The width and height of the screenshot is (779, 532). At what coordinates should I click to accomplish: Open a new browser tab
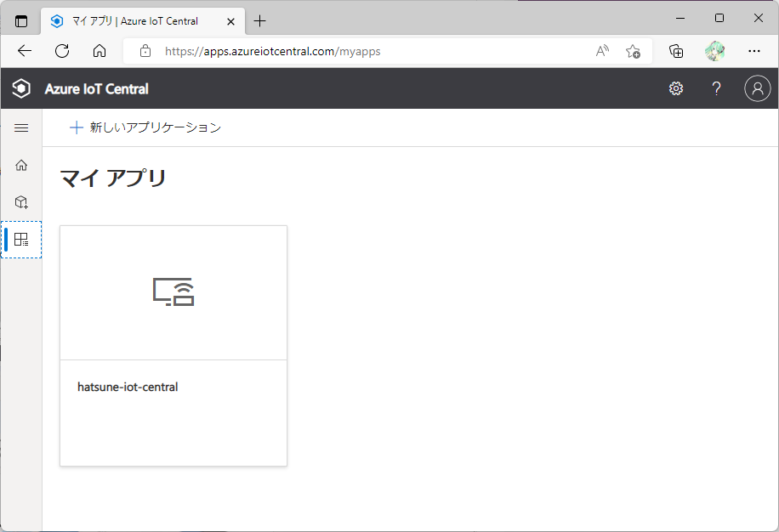(x=260, y=21)
